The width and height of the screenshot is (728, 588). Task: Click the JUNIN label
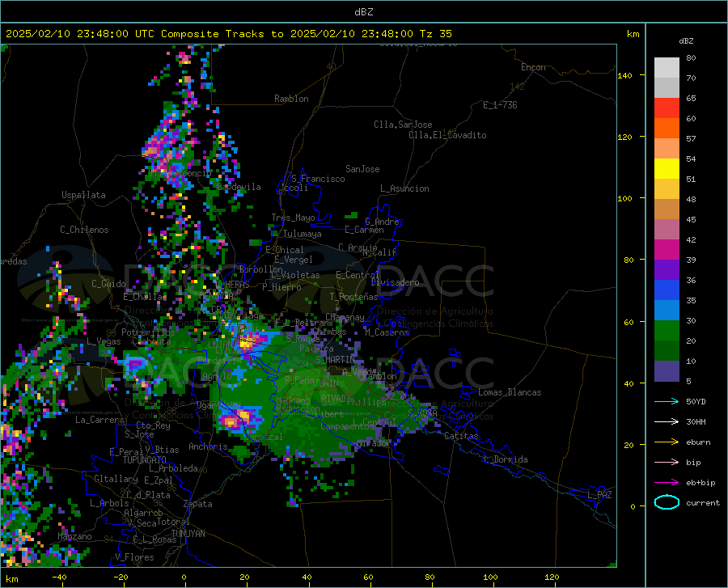[327, 383]
